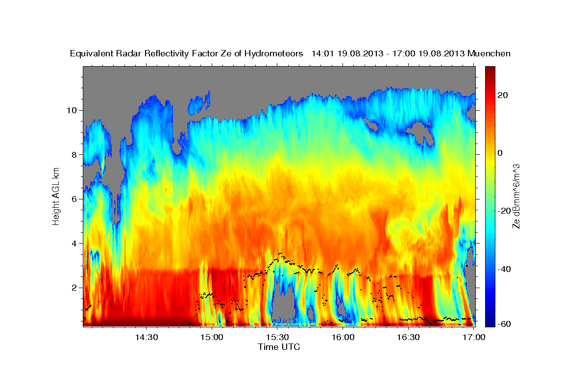Viewport: 588px width, 392px height.
Task: Click the colorbar label 0
Action: coord(500,153)
